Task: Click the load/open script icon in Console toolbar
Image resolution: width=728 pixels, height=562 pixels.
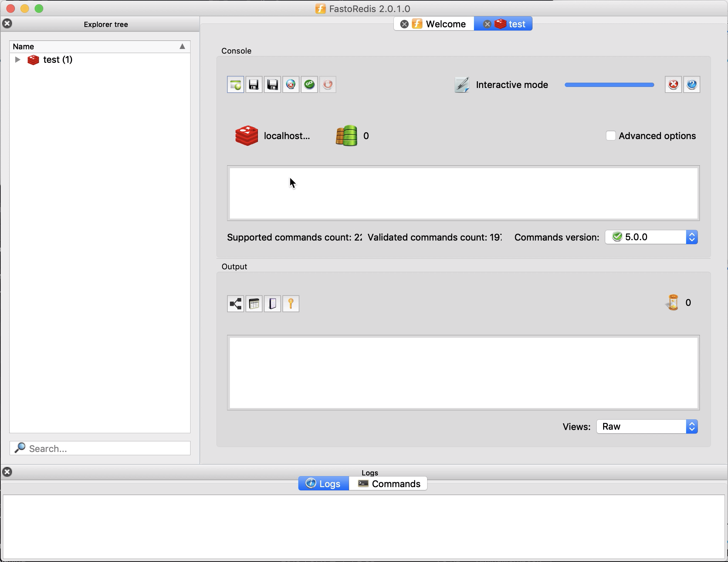Action: coord(236,84)
